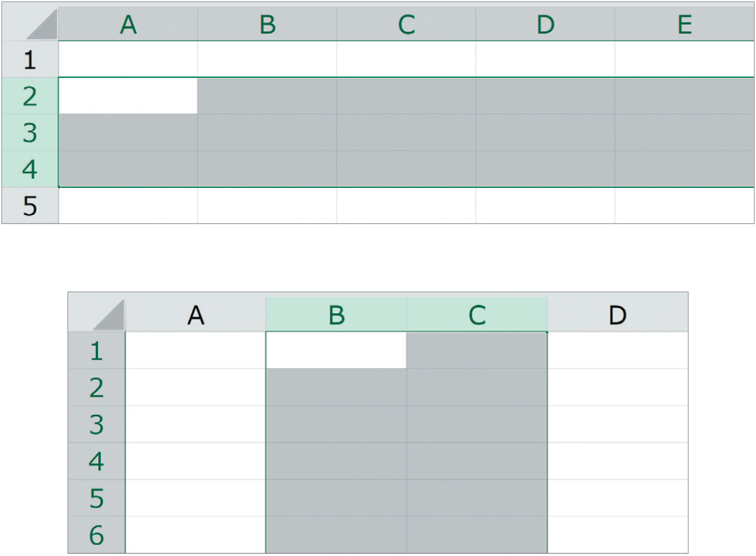This screenshot has height=556, width=756.
Task: Select column B header in top sheet
Action: click(267, 24)
